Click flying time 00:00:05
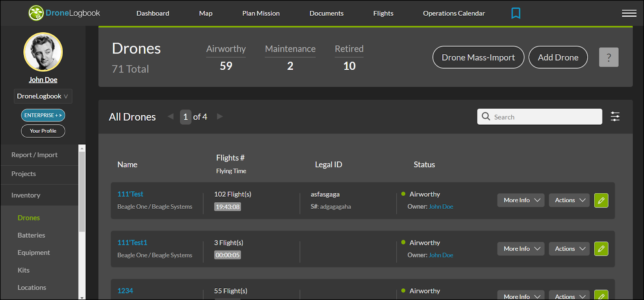This screenshot has height=300, width=644. tap(227, 255)
